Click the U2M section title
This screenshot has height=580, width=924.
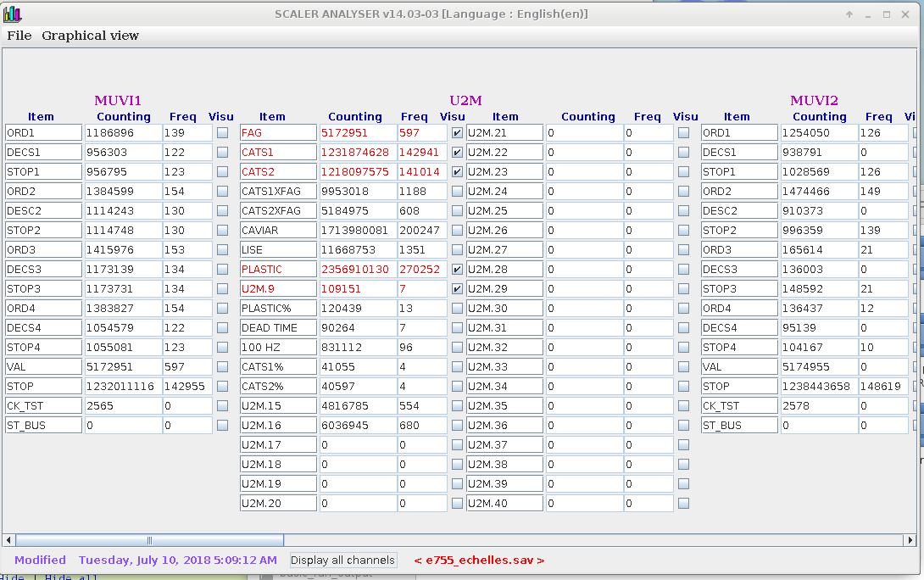coord(465,101)
